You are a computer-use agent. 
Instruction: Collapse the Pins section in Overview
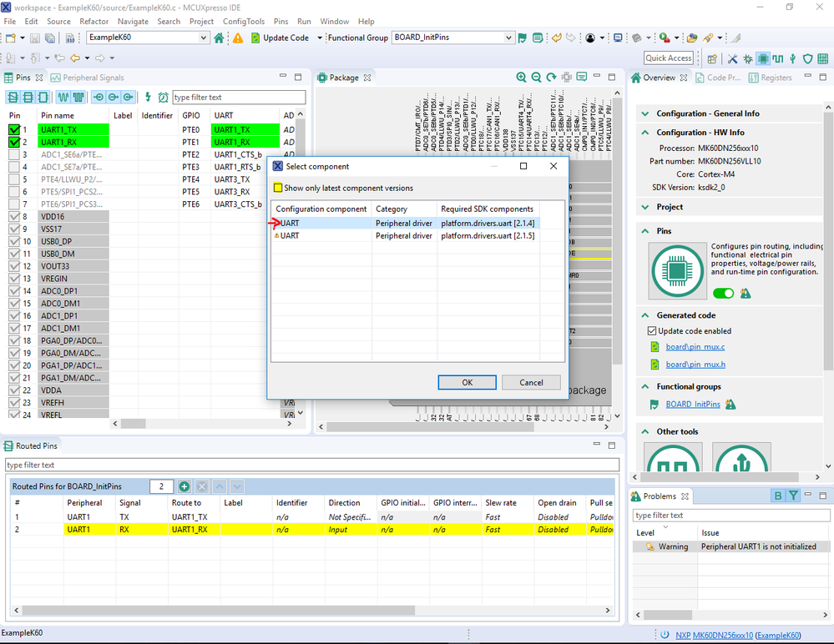click(645, 231)
